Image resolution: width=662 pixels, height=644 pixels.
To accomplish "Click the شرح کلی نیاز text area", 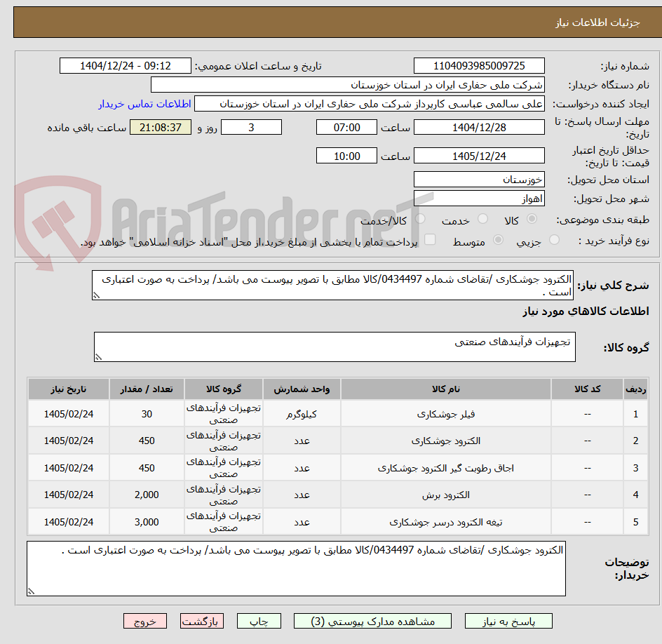I will pyautogui.click(x=332, y=286).
